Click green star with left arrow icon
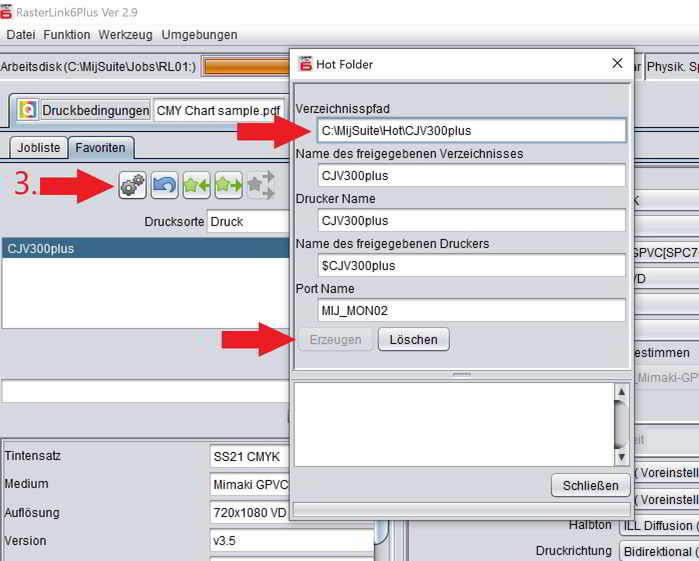Viewport: 699px width, 561px height. (197, 185)
